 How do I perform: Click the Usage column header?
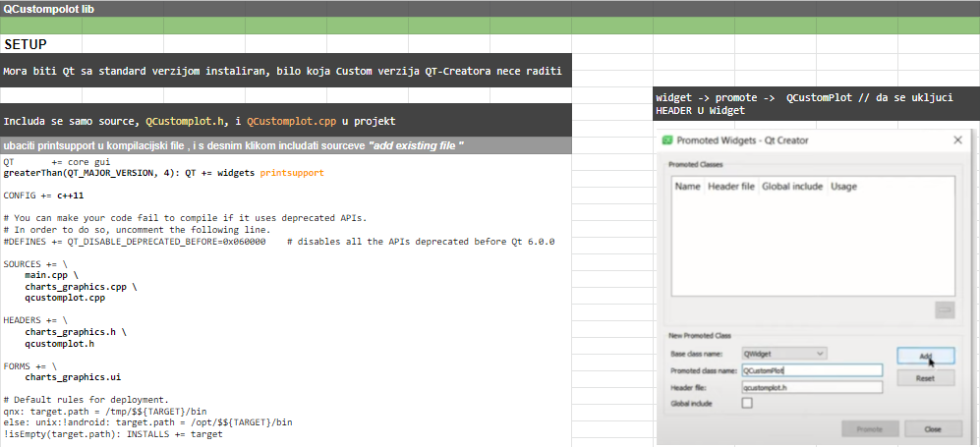[843, 186]
